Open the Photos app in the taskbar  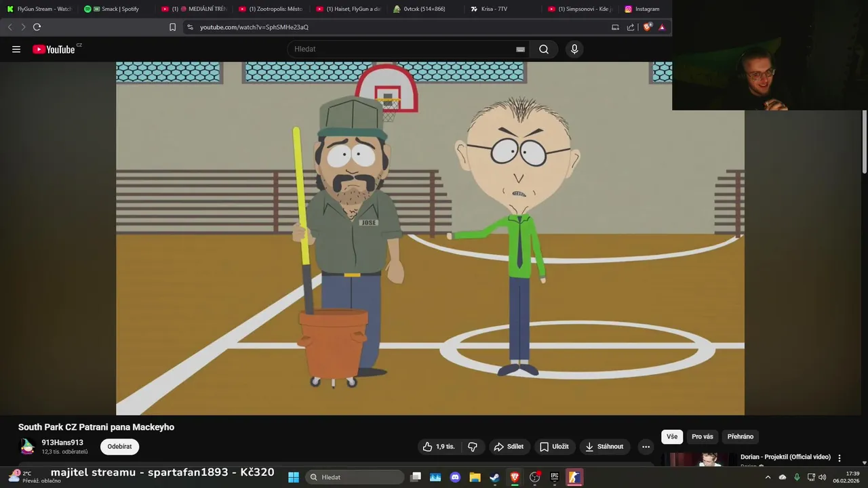(435, 477)
